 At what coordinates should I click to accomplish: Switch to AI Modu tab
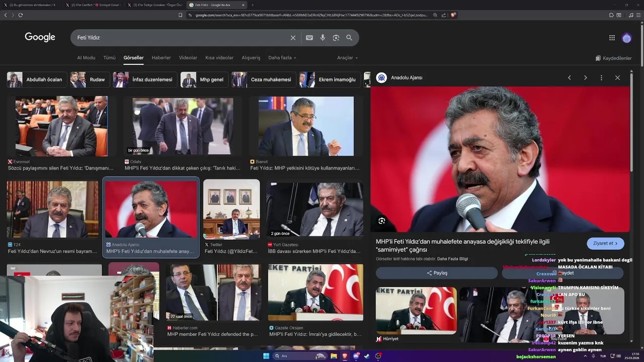click(86, 58)
